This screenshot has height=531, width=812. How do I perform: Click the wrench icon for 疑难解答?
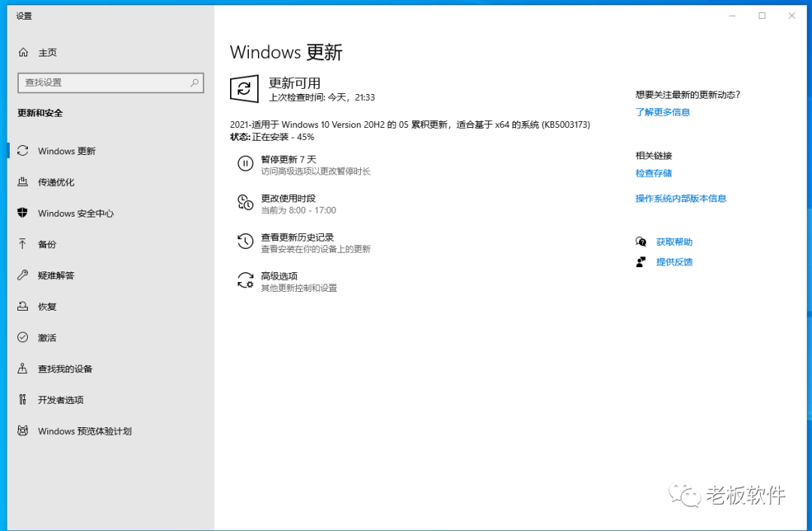click(23, 275)
